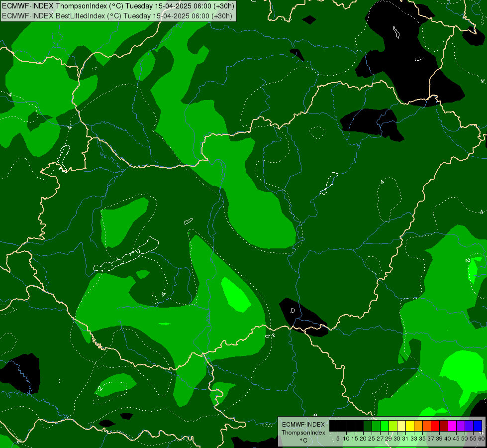Click legend scale value 39

tap(439, 439)
